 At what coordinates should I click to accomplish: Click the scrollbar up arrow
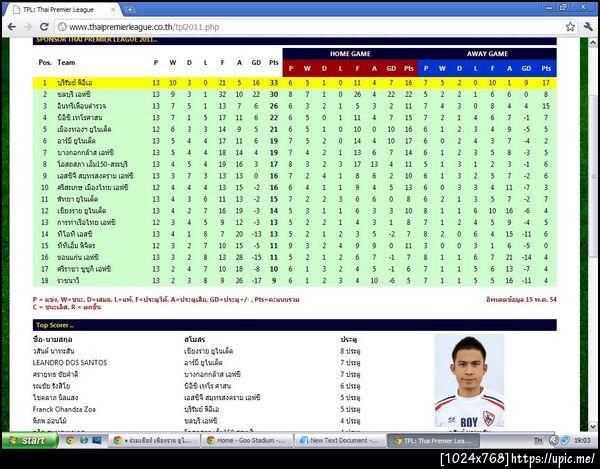pos(593,43)
